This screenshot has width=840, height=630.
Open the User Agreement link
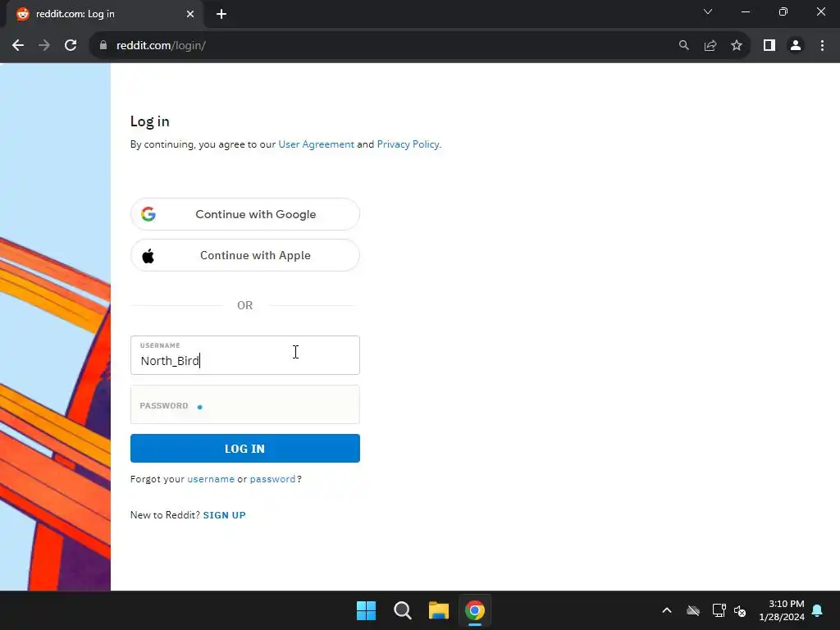click(316, 144)
